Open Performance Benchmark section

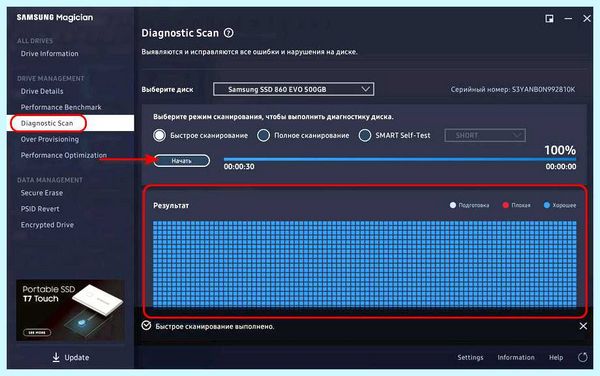tap(61, 107)
